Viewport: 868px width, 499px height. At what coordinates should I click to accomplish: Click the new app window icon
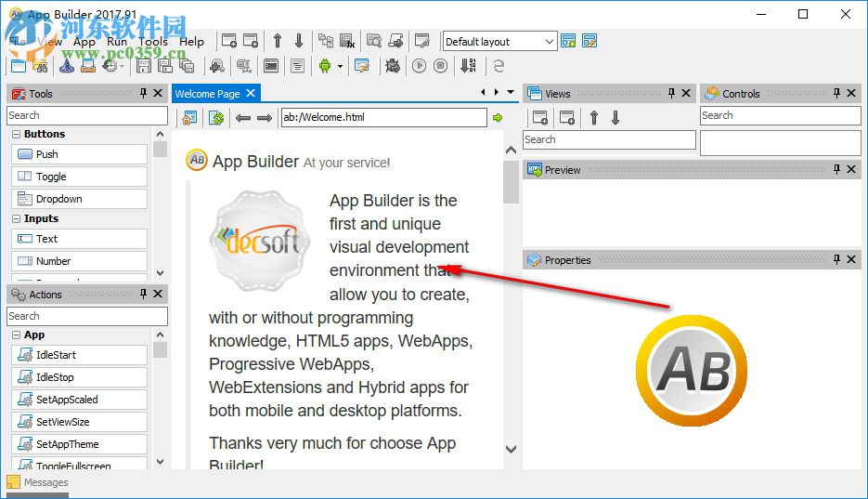(x=19, y=66)
